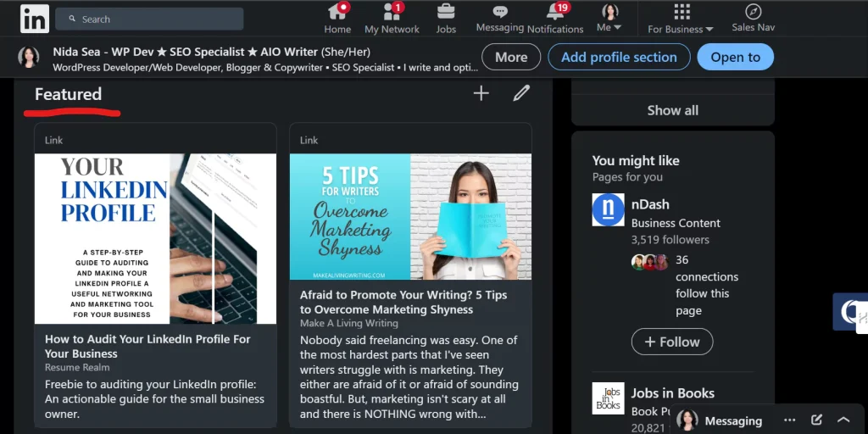Image resolution: width=868 pixels, height=434 pixels.
Task: Add a new Featured item with plus icon
Action: (x=481, y=93)
